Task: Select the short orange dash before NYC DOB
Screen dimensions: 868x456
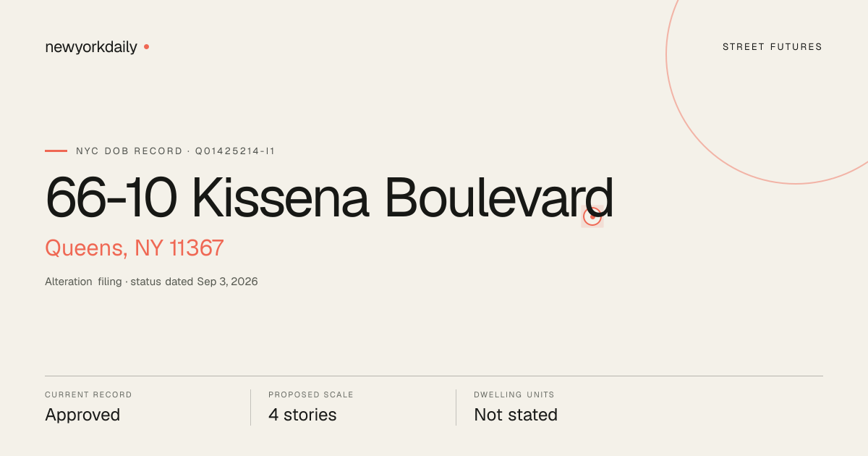Action: (x=56, y=151)
